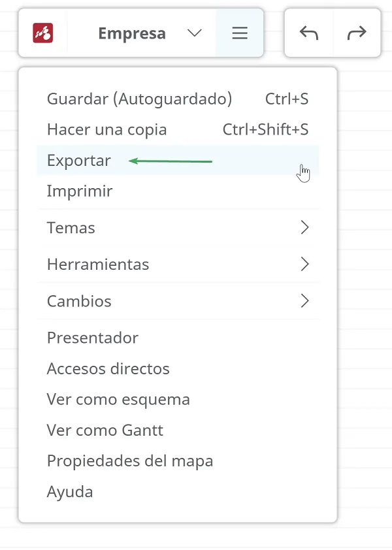This screenshot has width=392, height=550.
Task: Switch to Ver como esquema
Action: click(x=118, y=399)
